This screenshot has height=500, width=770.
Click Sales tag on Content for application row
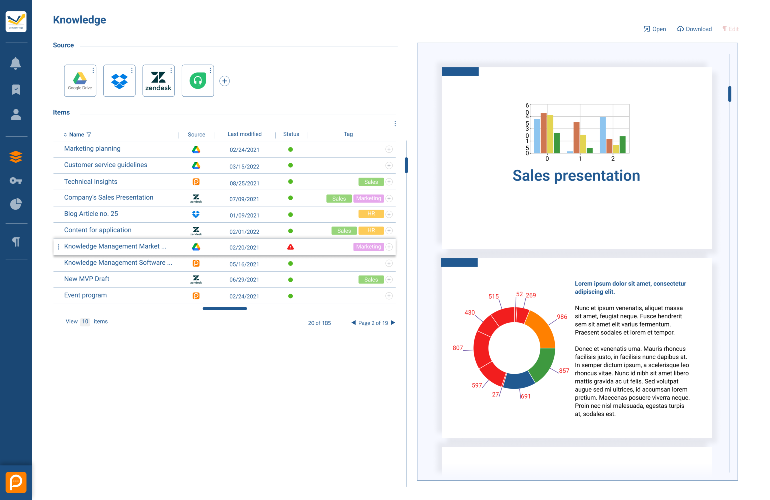point(344,230)
